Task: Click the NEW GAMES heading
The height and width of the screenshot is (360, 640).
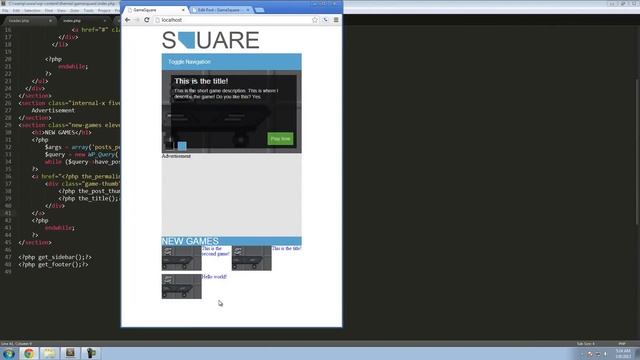Action: coord(190,241)
